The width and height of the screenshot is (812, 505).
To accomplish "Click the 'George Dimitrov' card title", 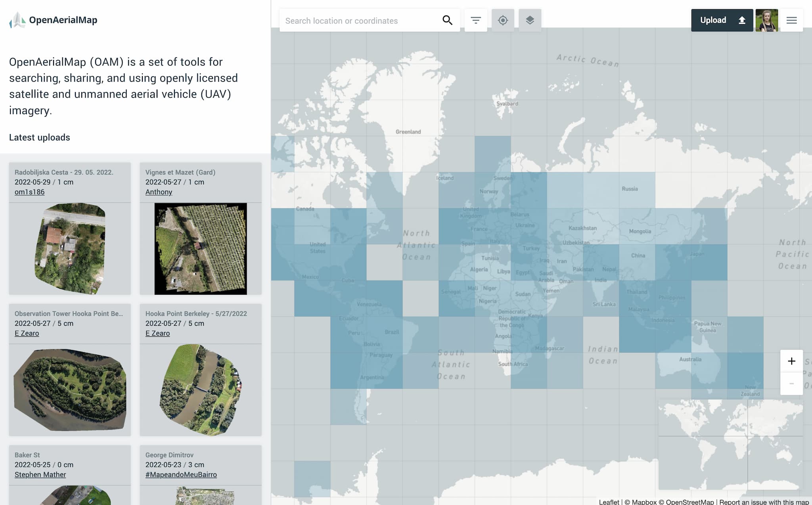I will 169,455.
